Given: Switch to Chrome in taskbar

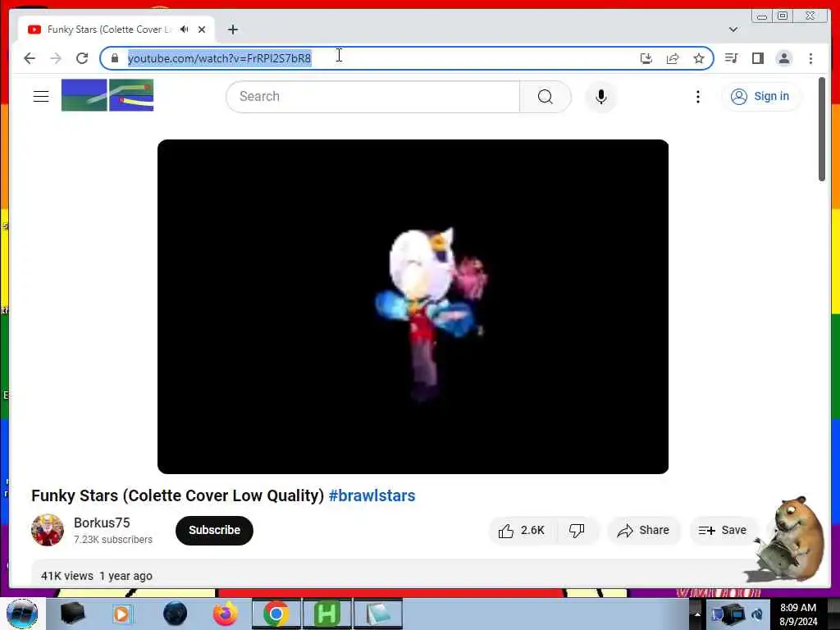Looking at the screenshot, I should point(276,614).
